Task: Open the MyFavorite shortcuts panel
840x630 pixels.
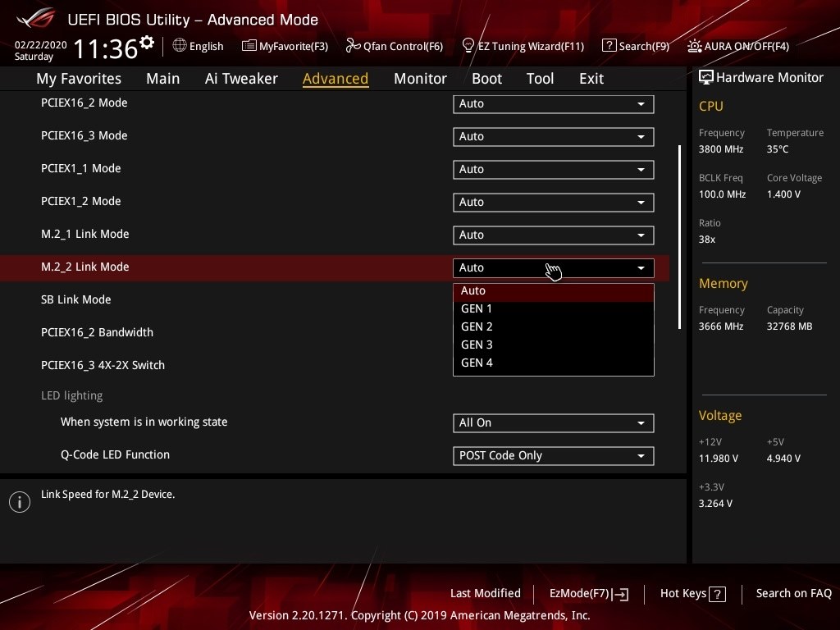Action: click(285, 46)
